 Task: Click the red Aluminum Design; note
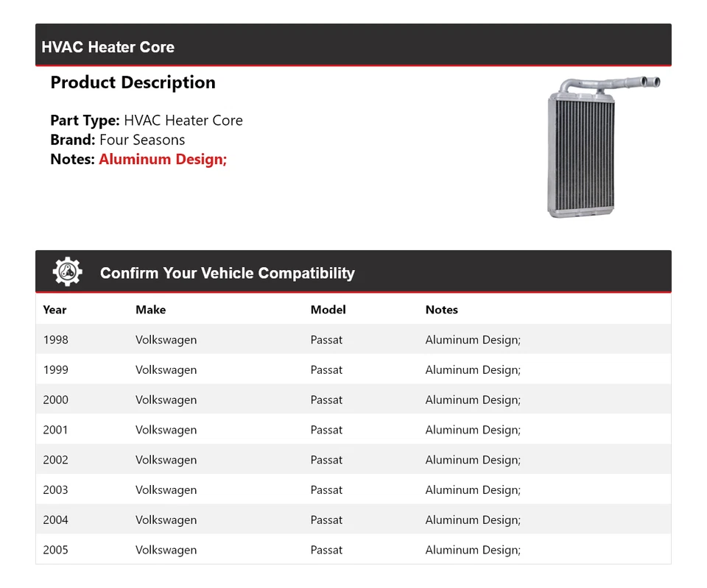click(163, 159)
